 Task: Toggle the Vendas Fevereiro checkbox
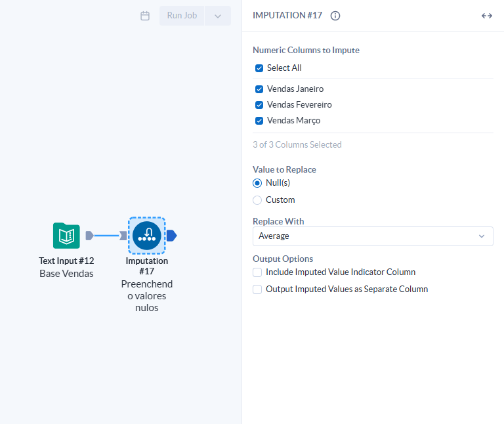coord(259,105)
